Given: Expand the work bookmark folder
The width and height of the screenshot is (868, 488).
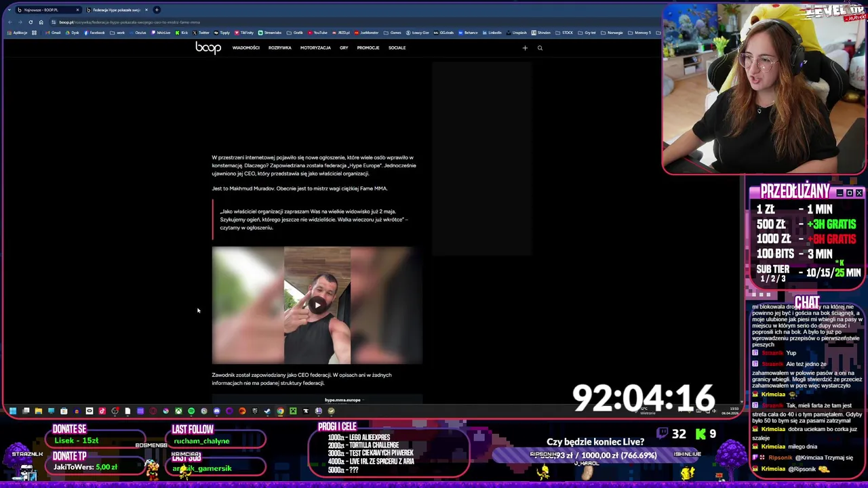Looking at the screenshot, I should (x=117, y=33).
